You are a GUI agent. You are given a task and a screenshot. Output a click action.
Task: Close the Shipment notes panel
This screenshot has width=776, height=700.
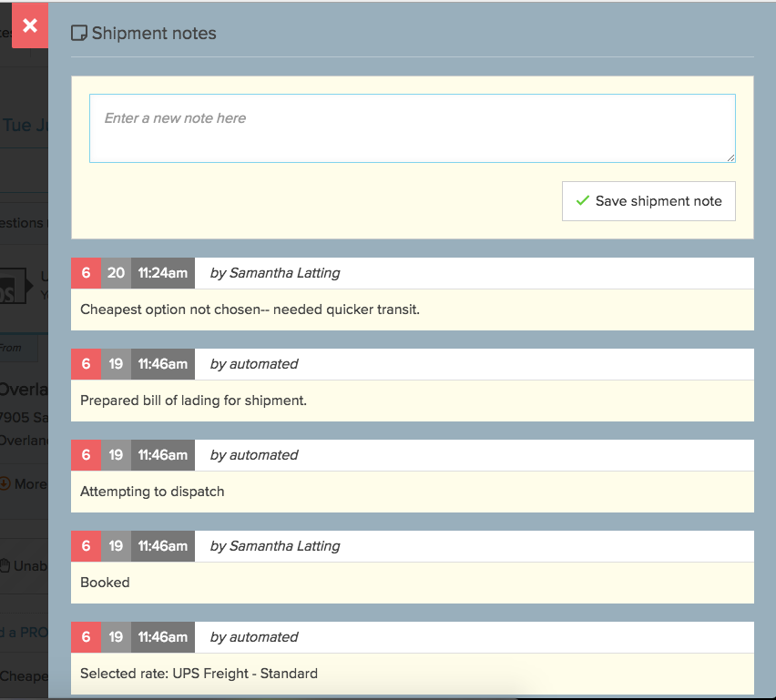pos(29,25)
